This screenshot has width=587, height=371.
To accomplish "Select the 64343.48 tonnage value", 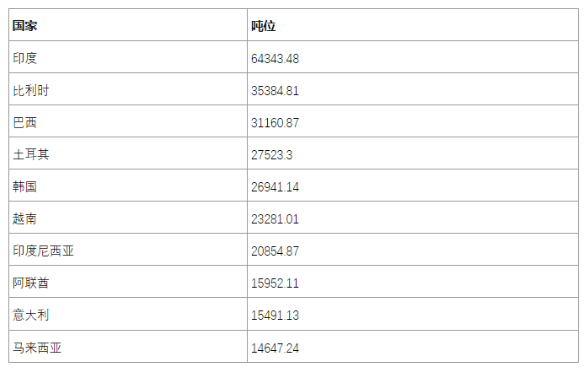I will pos(275,59).
